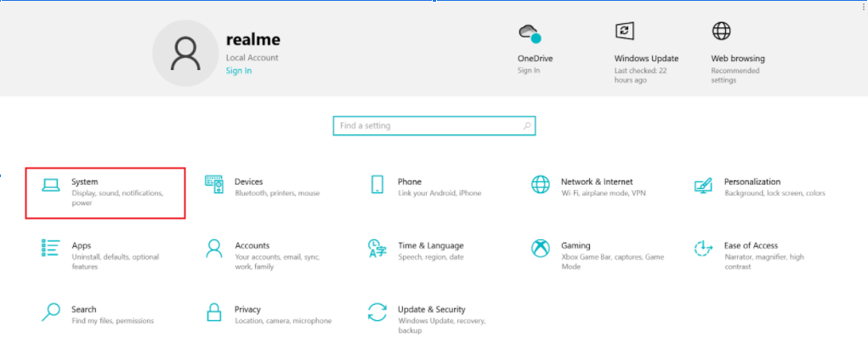Screen dimensions: 868x349
Task: Click the magnifier in the search box
Action: (x=527, y=126)
